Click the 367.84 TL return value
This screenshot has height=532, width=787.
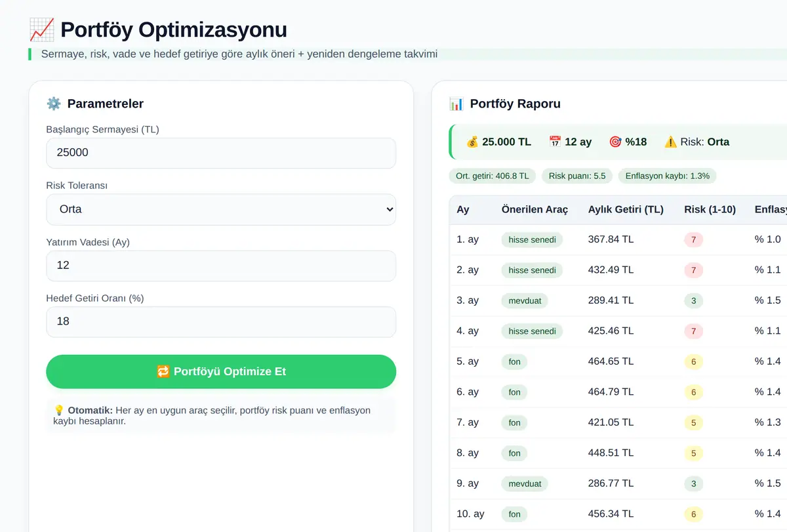tap(611, 239)
